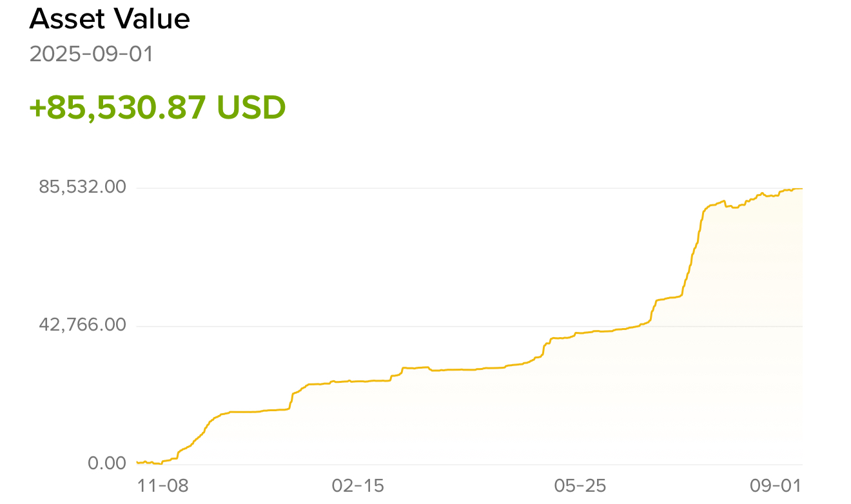Select the 85,532.00 y-axis label
The image size is (851, 504).
point(83,188)
